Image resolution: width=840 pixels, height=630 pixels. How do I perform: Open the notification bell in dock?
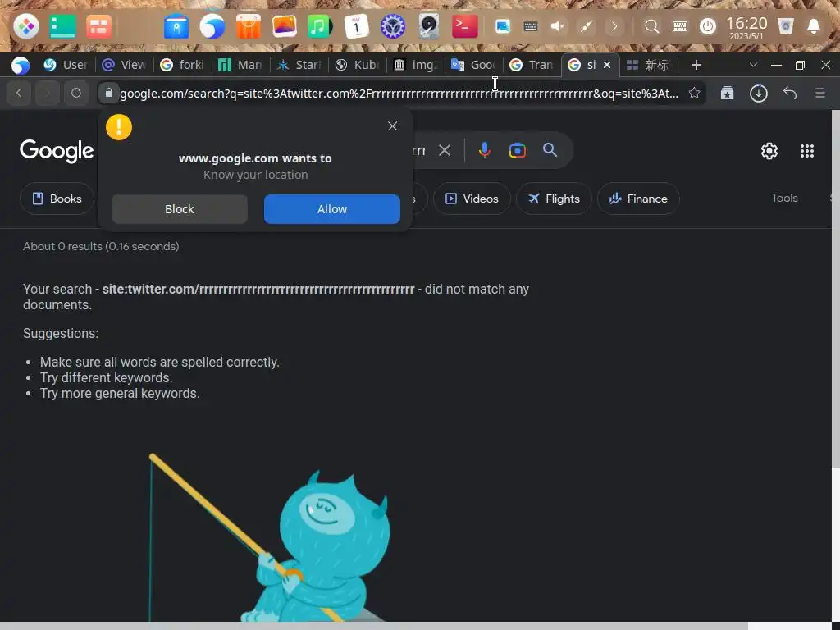coord(813,26)
